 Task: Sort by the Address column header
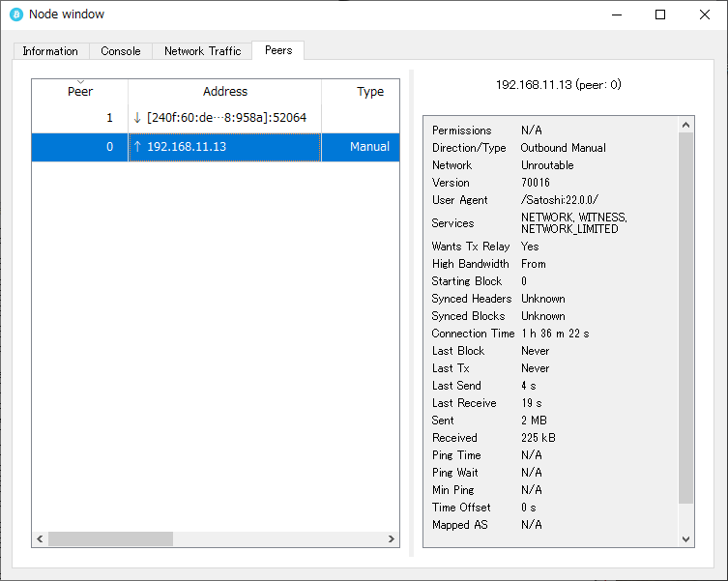click(x=224, y=92)
